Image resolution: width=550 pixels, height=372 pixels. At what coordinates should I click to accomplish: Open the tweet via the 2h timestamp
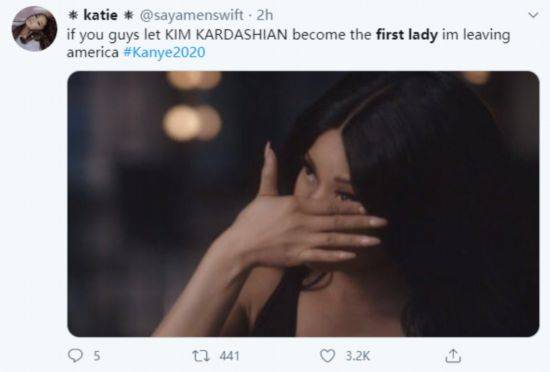point(265,15)
